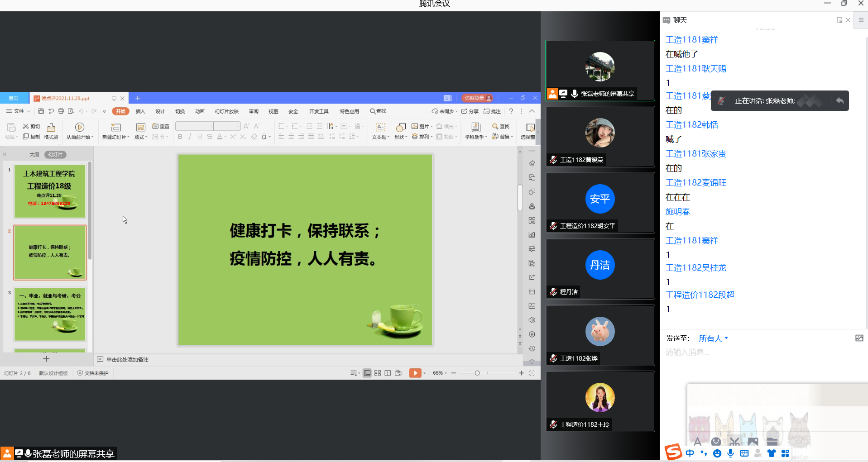The height and width of the screenshot is (462, 868).
Task: Open the 66% zoom level dropdown
Action: pos(440,373)
